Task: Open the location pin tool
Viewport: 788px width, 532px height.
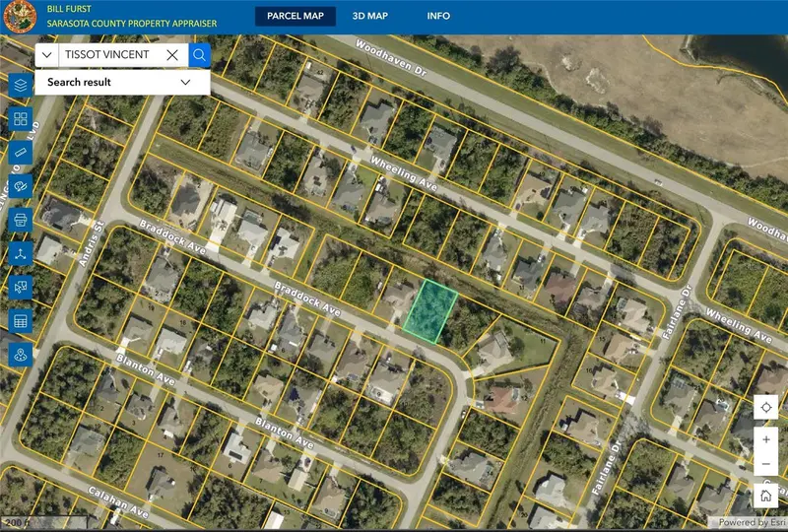Action: point(21,355)
